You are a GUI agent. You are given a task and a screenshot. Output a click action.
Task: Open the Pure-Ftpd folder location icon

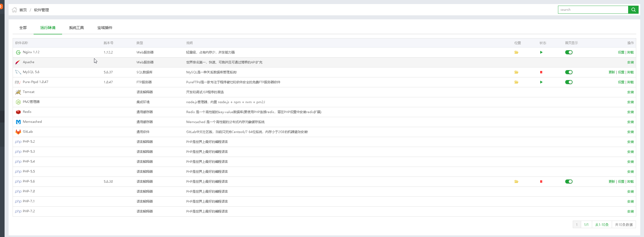point(516,82)
